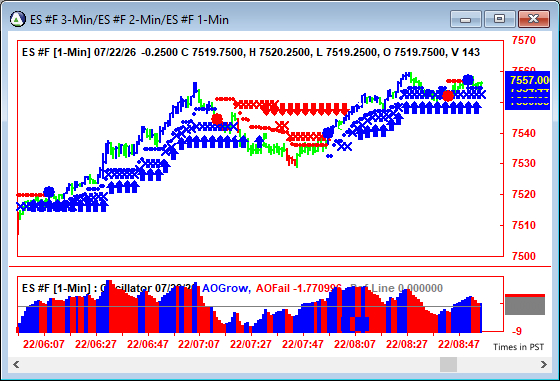The width and height of the screenshot is (560, 381).
Task: Click the 7510 price axis label
Action: click(x=524, y=225)
